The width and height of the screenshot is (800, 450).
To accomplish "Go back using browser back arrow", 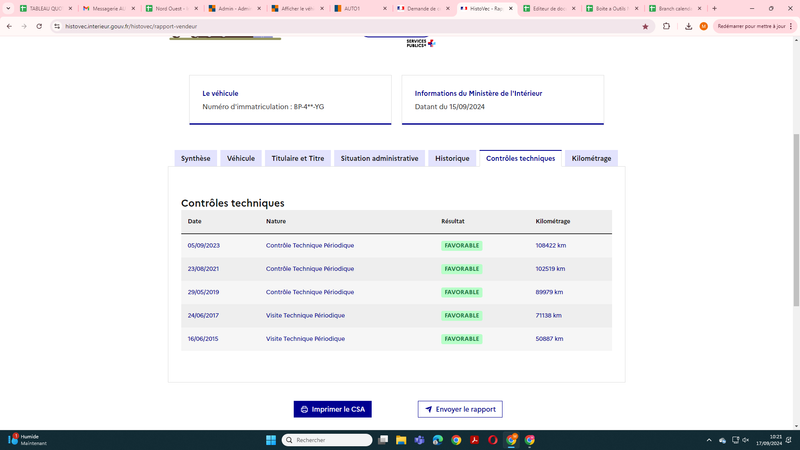I will 9,26.
